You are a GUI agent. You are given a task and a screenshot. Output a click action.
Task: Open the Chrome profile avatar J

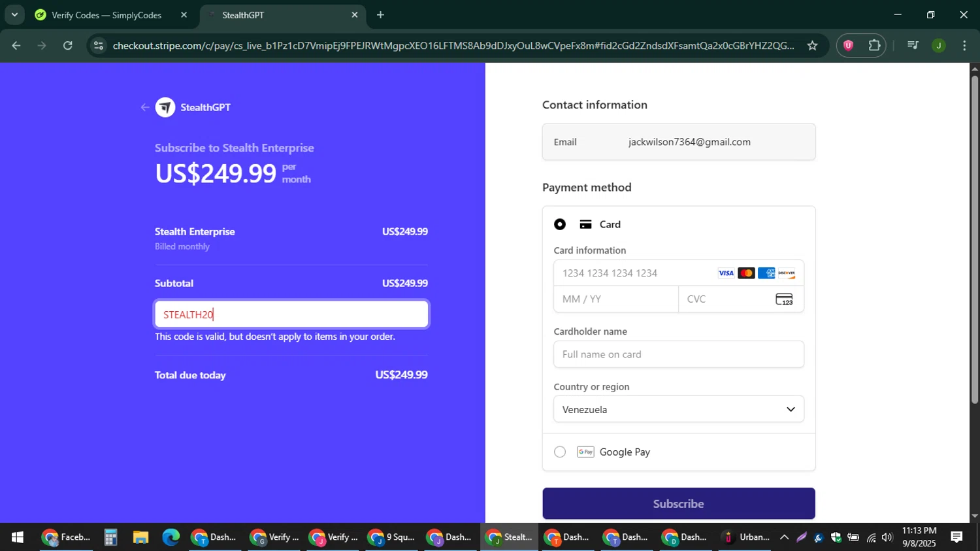click(x=939, y=45)
